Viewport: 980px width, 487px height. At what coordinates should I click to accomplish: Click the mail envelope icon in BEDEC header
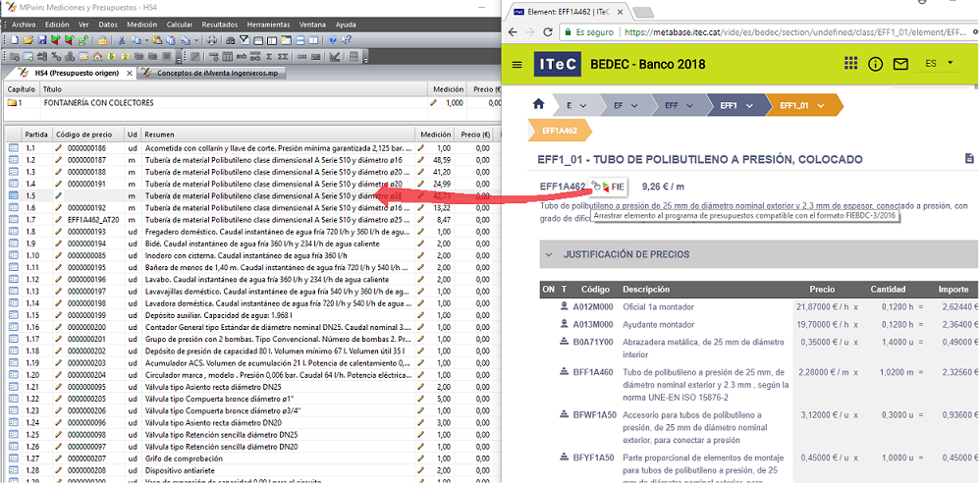900,64
